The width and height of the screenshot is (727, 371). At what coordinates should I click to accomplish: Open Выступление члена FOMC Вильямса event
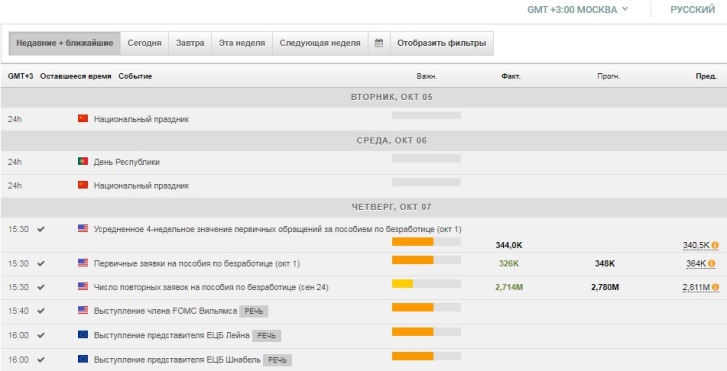tap(165, 311)
